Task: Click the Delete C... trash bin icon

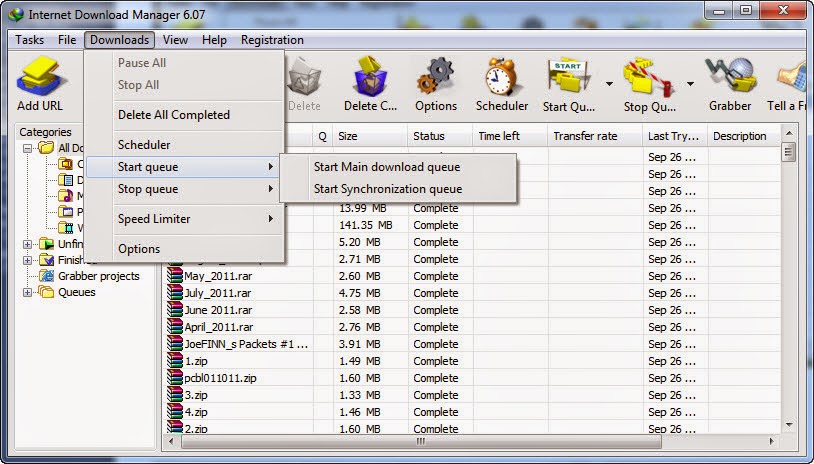Action: 371,76
